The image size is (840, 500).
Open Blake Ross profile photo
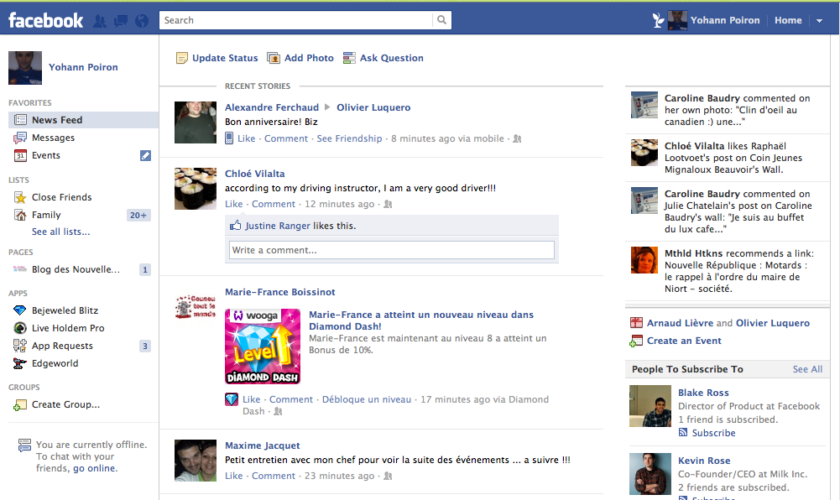(x=650, y=406)
